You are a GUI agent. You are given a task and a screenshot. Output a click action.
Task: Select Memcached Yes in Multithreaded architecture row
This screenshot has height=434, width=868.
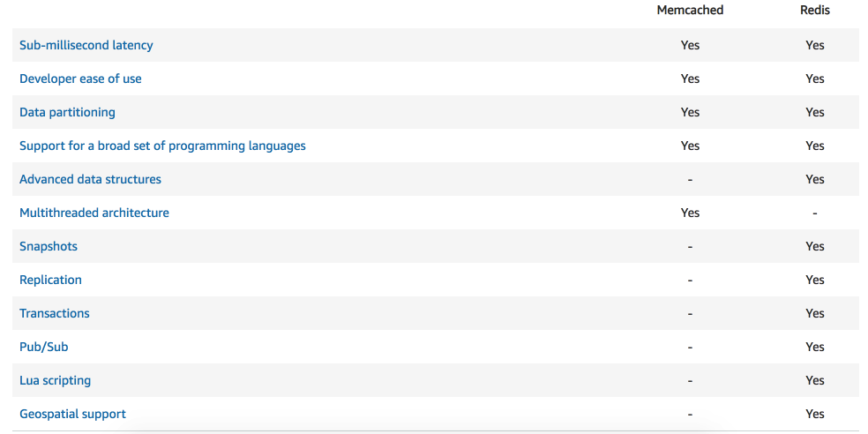pyautogui.click(x=690, y=213)
